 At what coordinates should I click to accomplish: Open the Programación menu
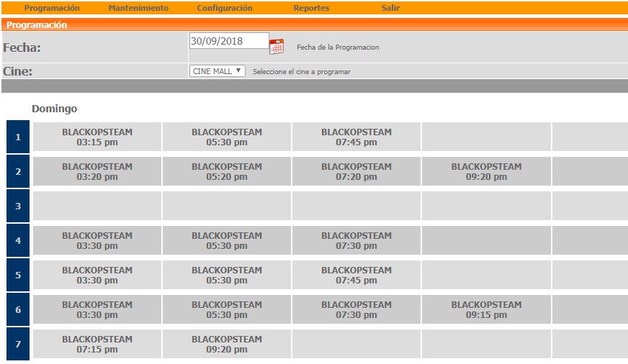pos(52,8)
